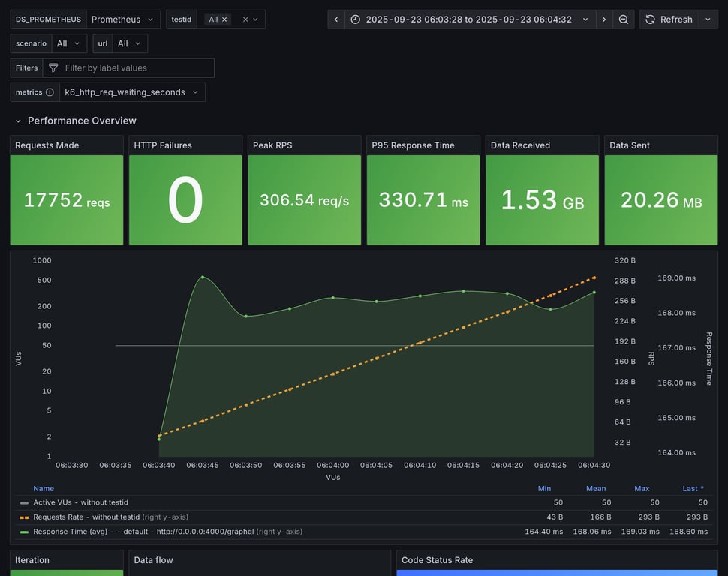Remove the 'All' testid tag
The height and width of the screenshot is (576, 728).
coord(224,19)
